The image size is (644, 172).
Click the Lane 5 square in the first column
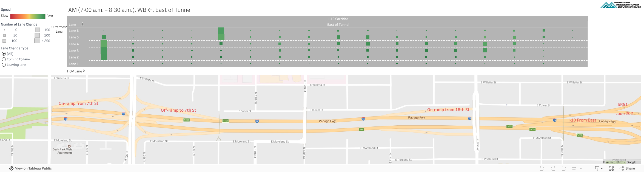click(104, 37)
